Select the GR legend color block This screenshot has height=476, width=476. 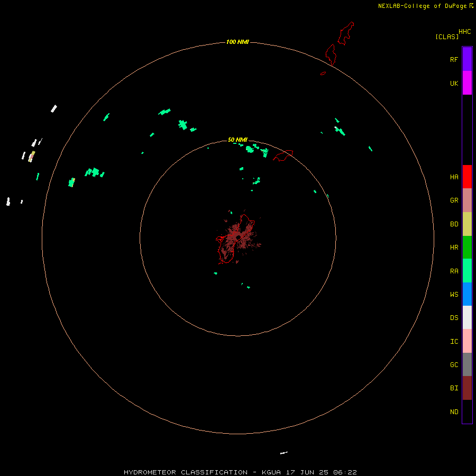[x=467, y=200]
